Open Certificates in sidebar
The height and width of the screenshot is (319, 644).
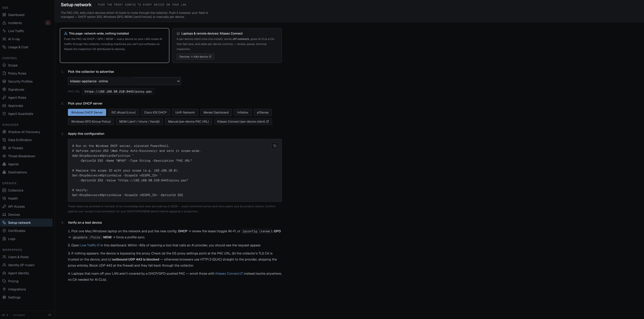(x=26, y=231)
